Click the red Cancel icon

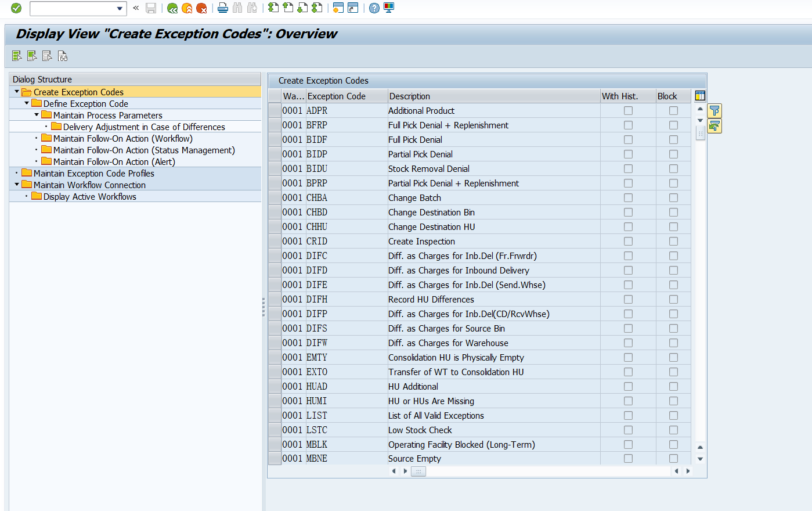coord(201,8)
